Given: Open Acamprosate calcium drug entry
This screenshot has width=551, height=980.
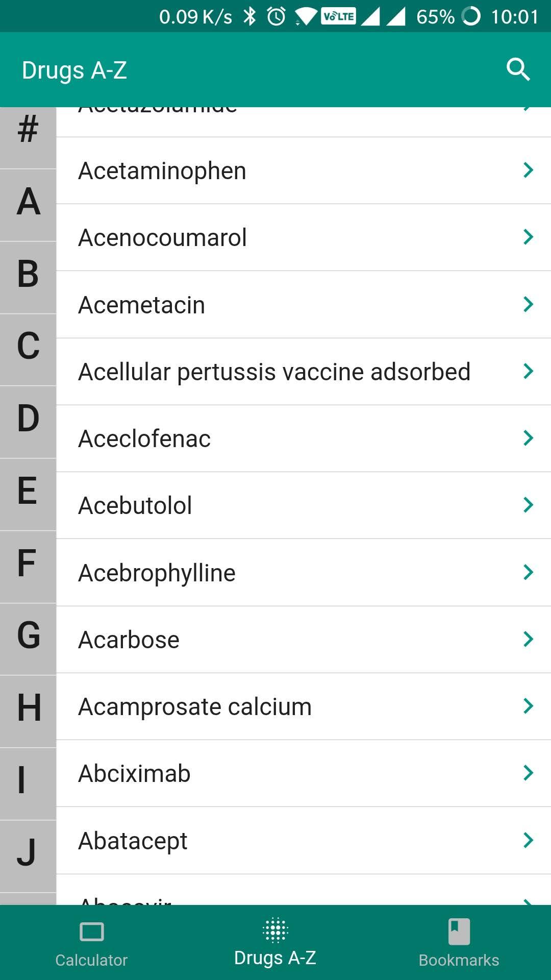Looking at the screenshot, I should tap(304, 706).
